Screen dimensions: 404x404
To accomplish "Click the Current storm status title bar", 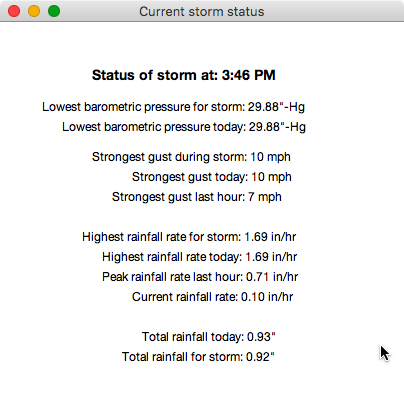I will click(202, 11).
